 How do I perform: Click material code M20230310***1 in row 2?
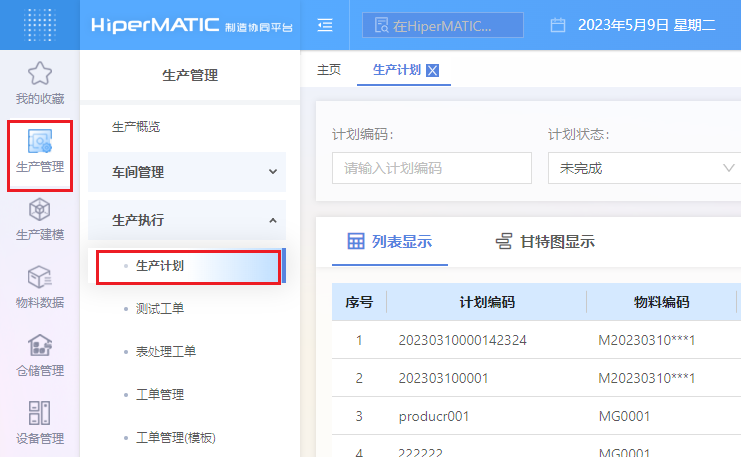[x=646, y=378]
